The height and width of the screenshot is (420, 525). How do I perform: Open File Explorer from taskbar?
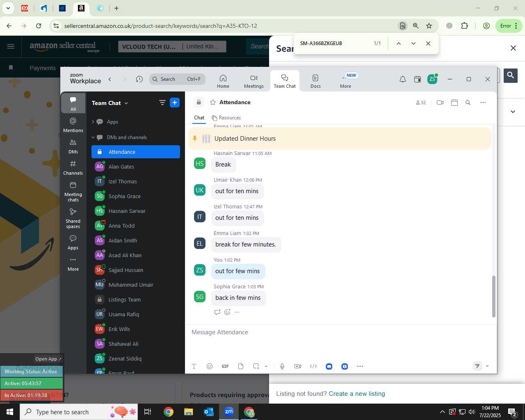pyautogui.click(x=188, y=412)
